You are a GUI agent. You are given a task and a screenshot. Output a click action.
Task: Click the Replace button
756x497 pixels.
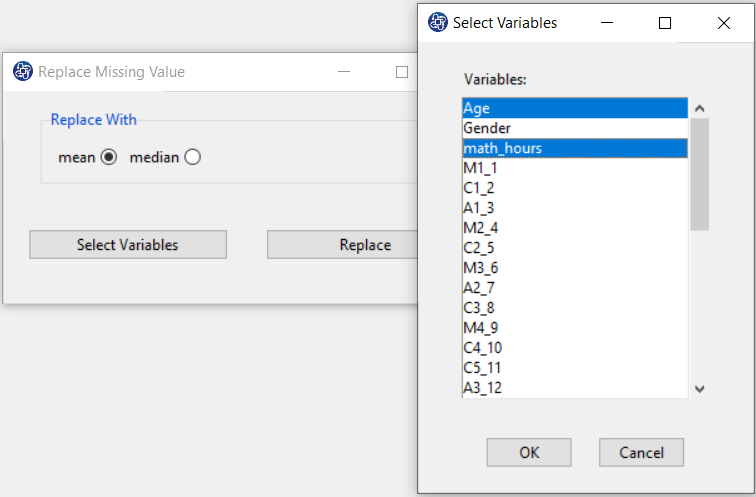point(343,244)
